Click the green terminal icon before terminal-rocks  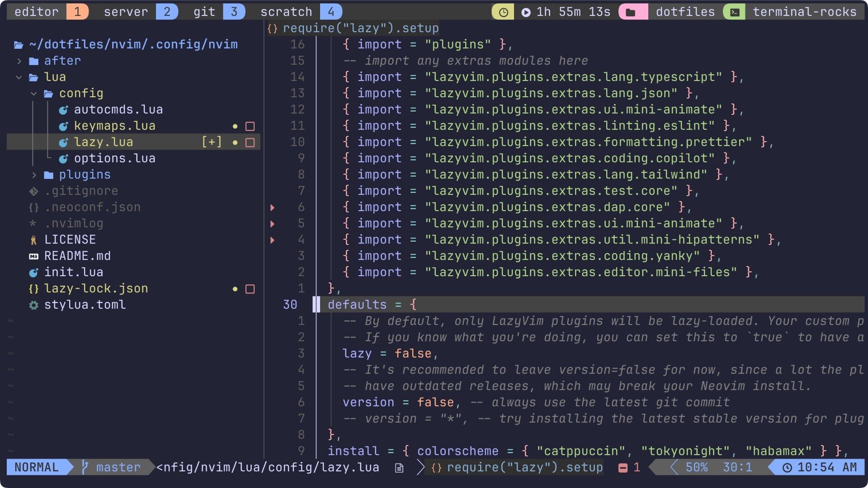point(735,12)
